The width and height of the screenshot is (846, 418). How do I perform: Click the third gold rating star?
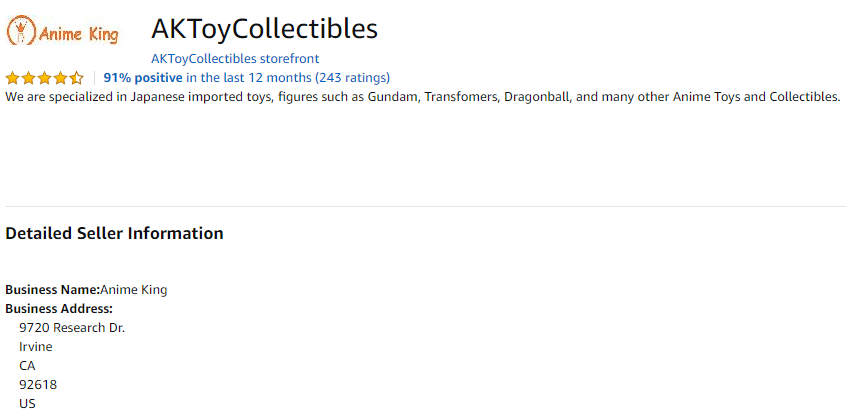pyautogui.click(x=45, y=78)
